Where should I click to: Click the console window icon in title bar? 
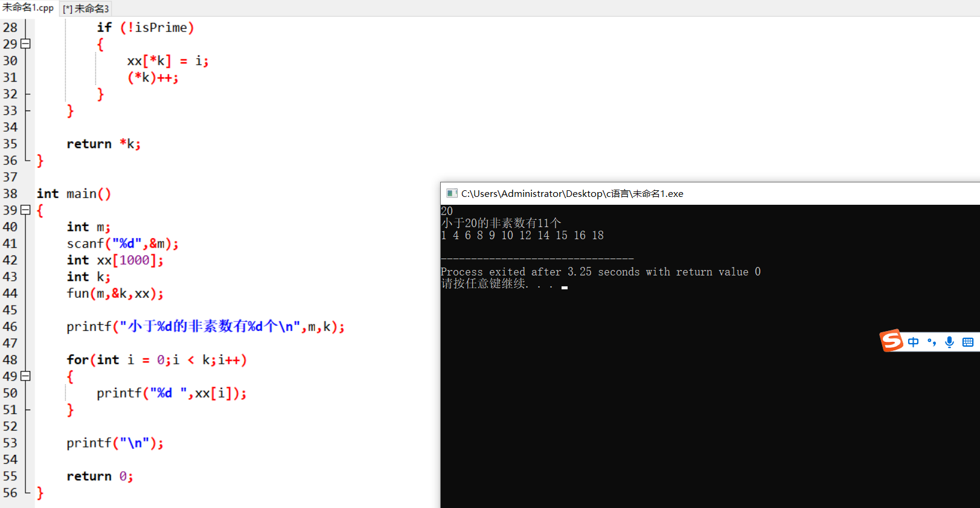pos(452,193)
